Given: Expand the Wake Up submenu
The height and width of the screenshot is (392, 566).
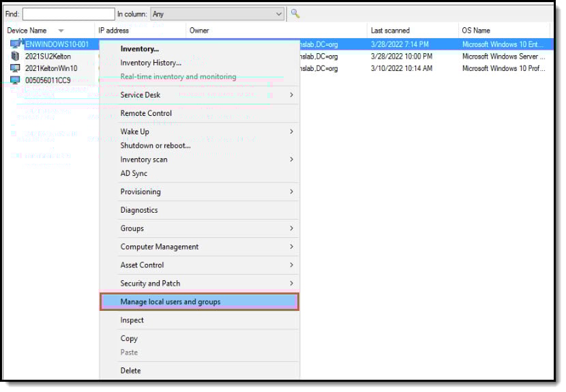Looking at the screenshot, I should [199, 132].
